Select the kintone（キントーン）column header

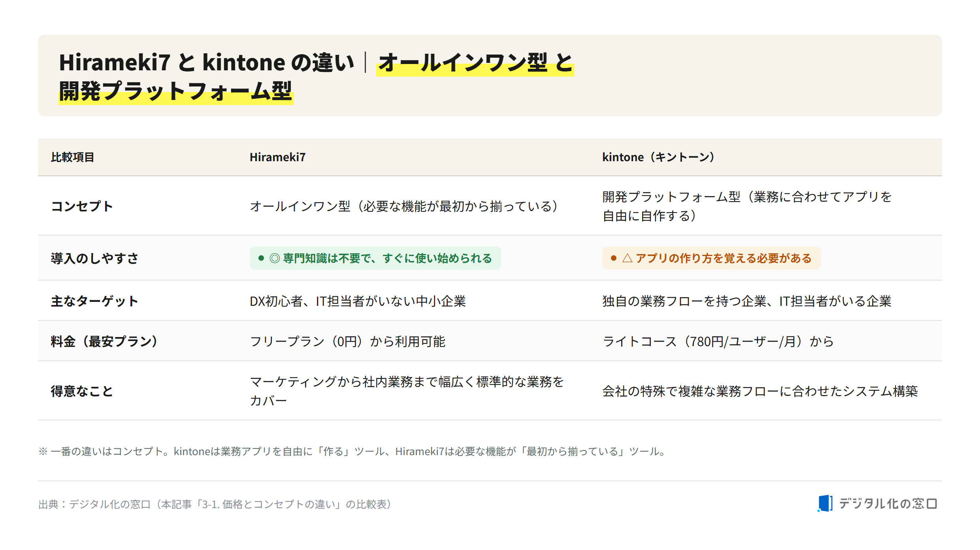(658, 157)
